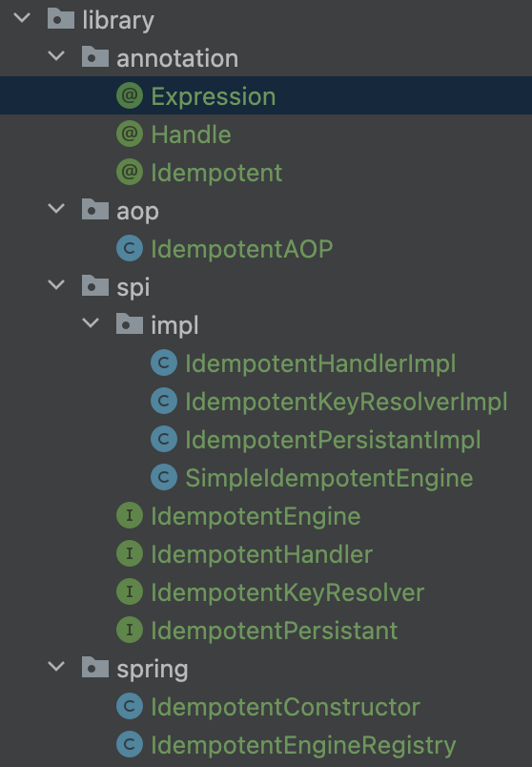Click the IdempotentPersistant interface icon
This screenshot has height=767, width=532.
coord(130,630)
